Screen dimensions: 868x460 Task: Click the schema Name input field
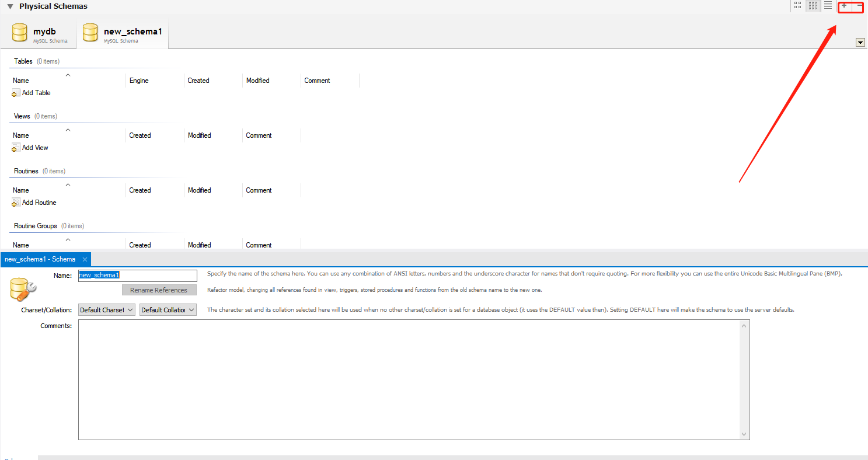click(138, 276)
